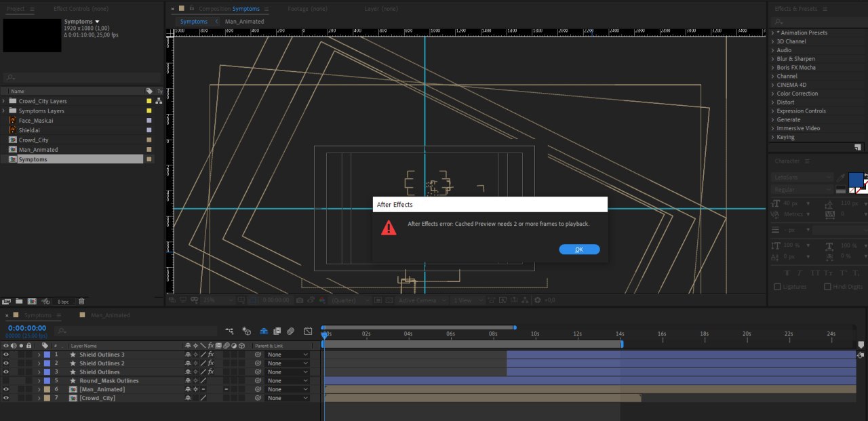Image resolution: width=868 pixels, height=421 pixels.
Task: Switch to the Man_Animated timeline tab
Action: [x=110, y=315]
